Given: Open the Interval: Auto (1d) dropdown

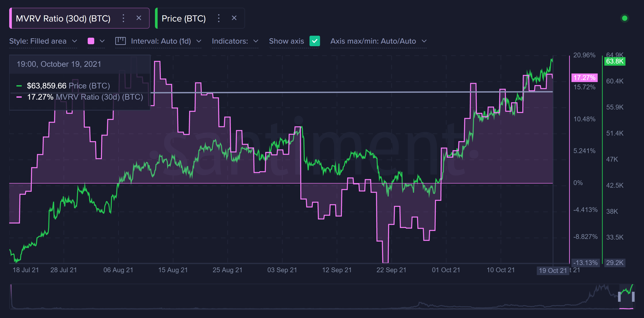Looking at the screenshot, I should (166, 41).
